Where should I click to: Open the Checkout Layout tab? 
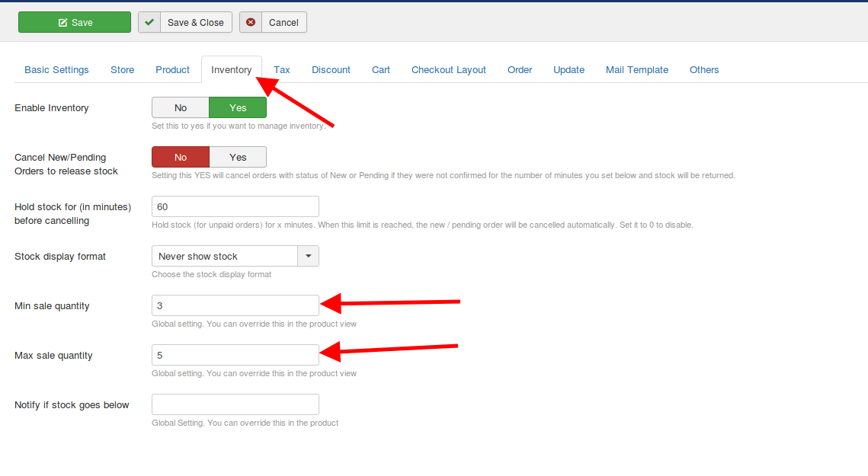(448, 70)
